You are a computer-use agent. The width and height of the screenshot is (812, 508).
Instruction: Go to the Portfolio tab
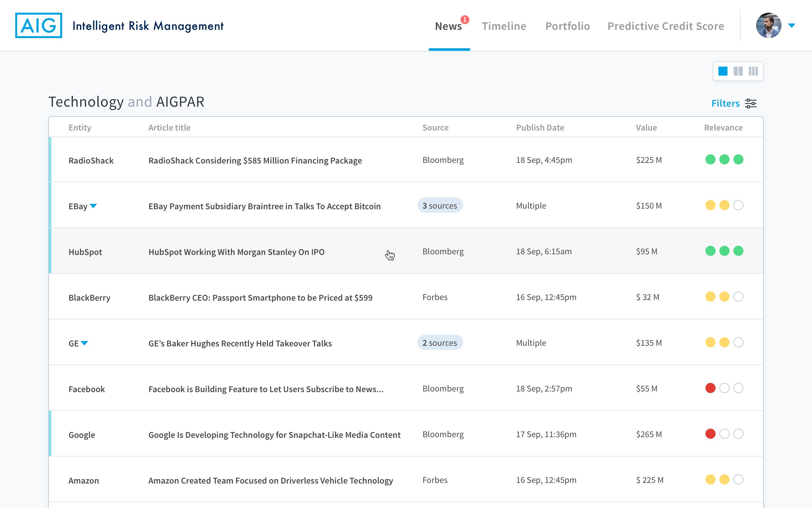coord(567,26)
